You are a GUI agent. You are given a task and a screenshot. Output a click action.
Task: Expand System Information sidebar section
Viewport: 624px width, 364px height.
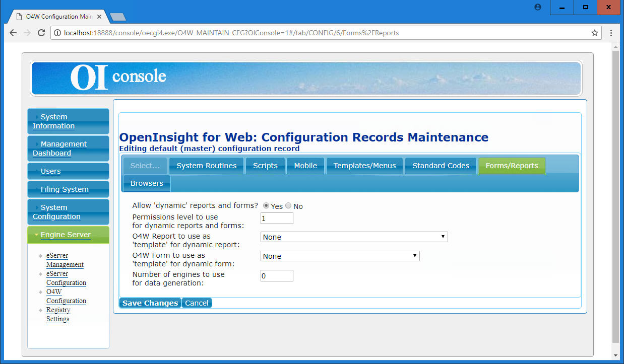click(68, 121)
